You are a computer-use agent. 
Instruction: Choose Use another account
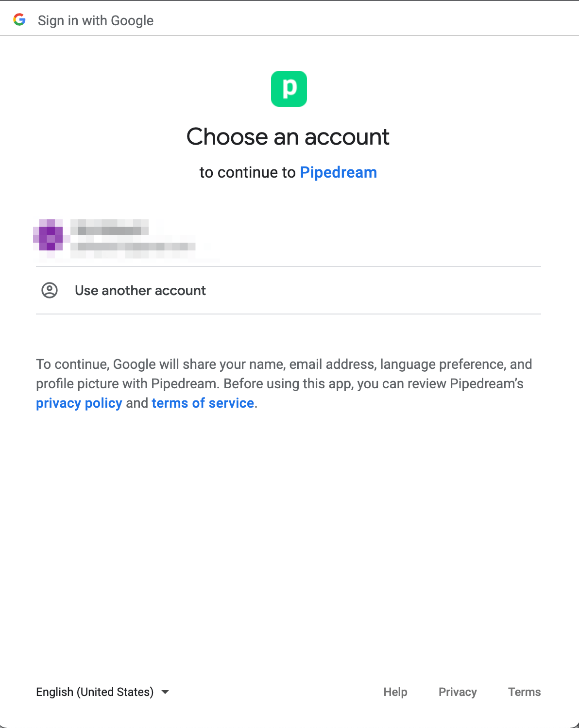click(140, 290)
